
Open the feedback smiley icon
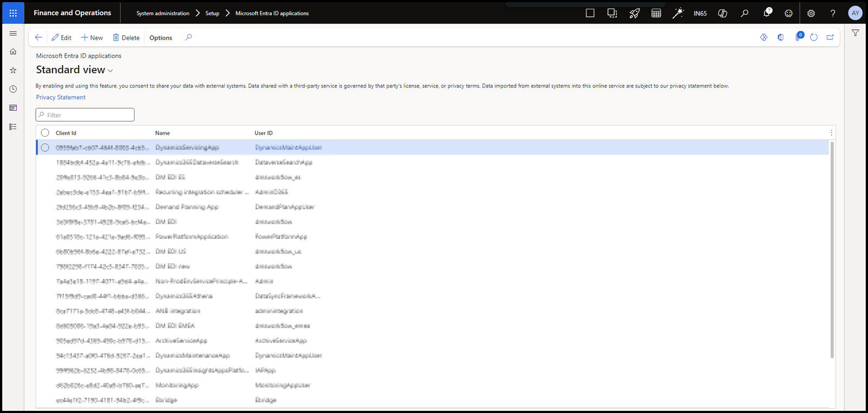(789, 13)
